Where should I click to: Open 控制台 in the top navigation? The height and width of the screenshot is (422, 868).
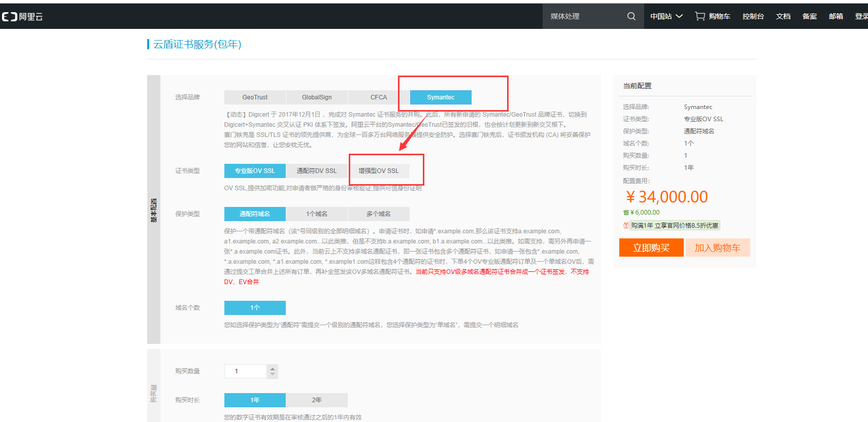753,16
